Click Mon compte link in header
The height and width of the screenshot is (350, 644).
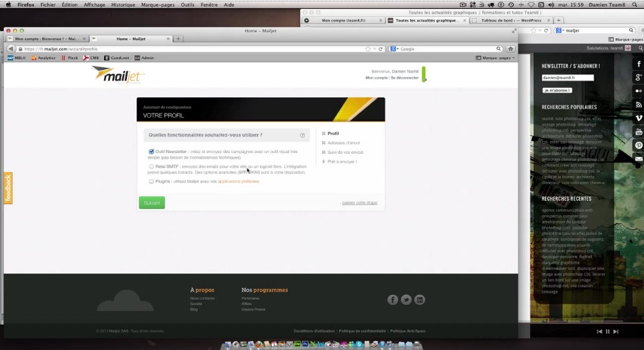377,78
